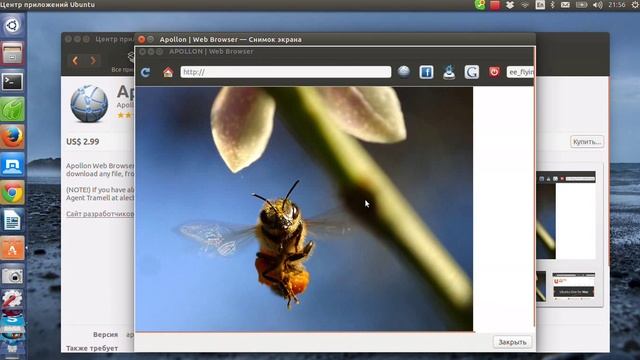Click the http:// address bar in Apollon

click(x=286, y=72)
